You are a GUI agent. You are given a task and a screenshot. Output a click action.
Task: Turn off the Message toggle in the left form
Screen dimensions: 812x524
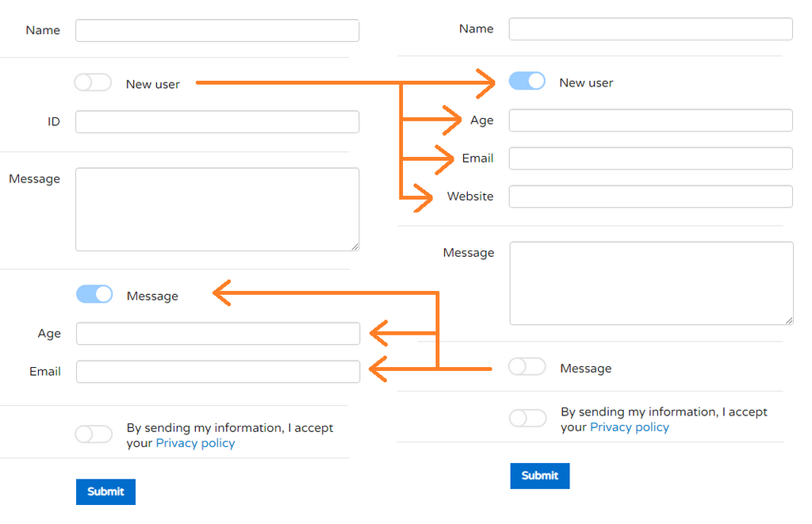(x=94, y=294)
